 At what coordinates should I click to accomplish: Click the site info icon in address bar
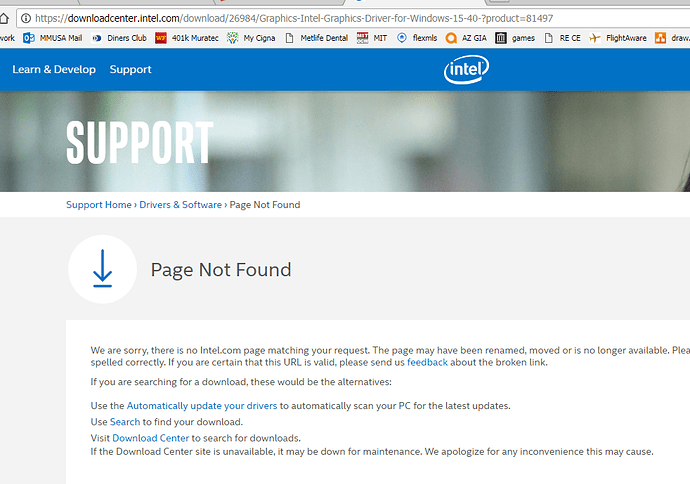pos(26,18)
